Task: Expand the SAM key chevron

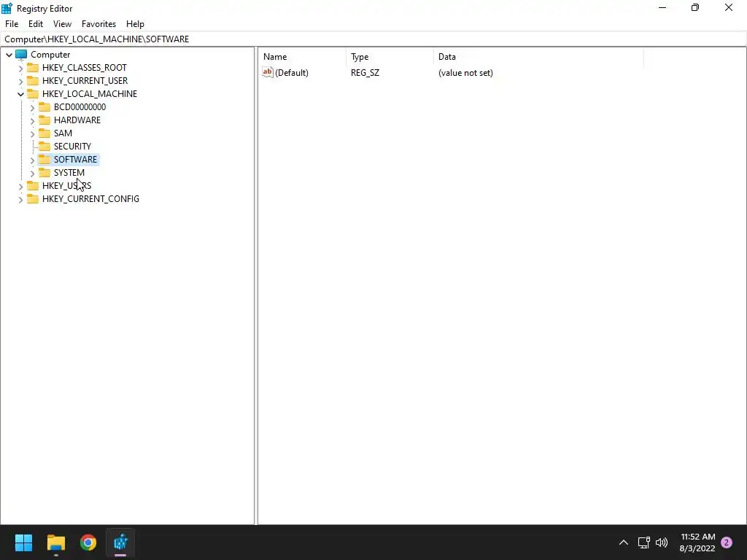Action: (x=32, y=134)
